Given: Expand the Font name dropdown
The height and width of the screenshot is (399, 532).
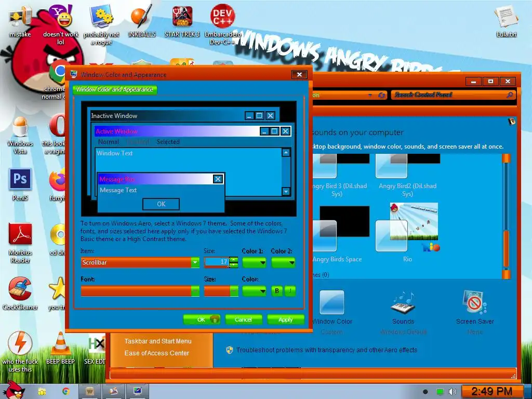Looking at the screenshot, I should (195, 291).
